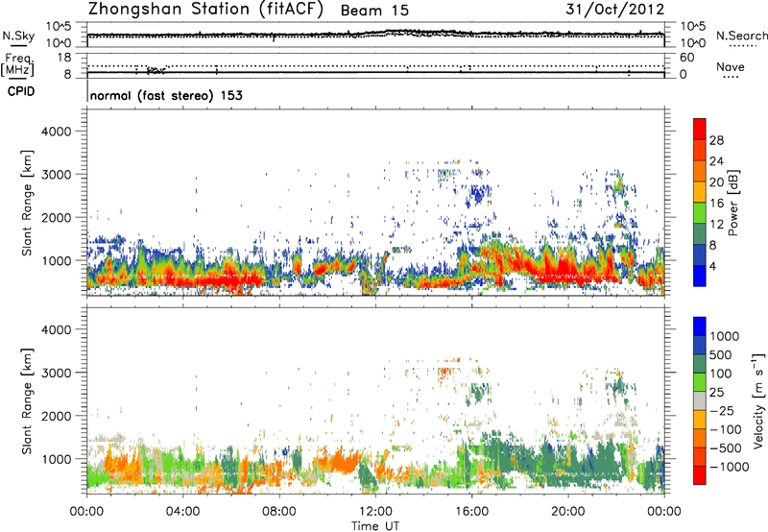Click the 20 label on the power colorbar

pyautogui.click(x=716, y=182)
